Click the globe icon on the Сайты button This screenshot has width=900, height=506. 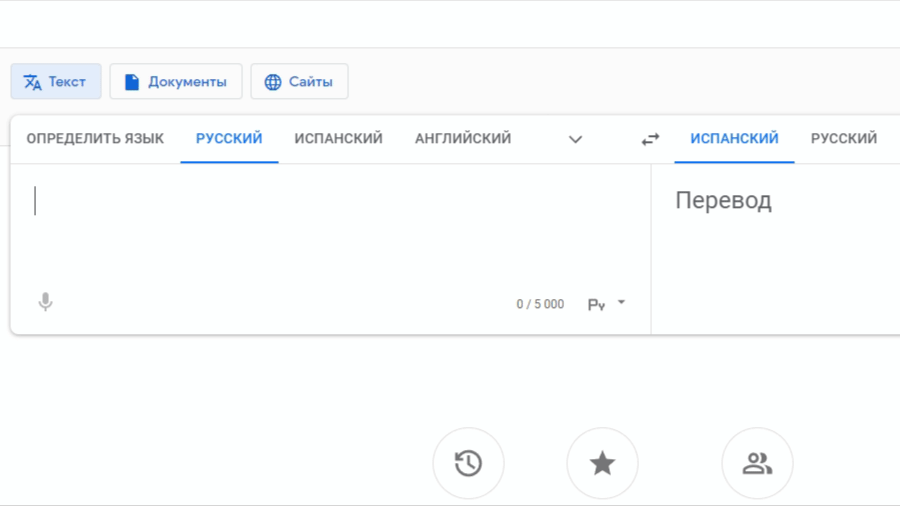coord(273,82)
